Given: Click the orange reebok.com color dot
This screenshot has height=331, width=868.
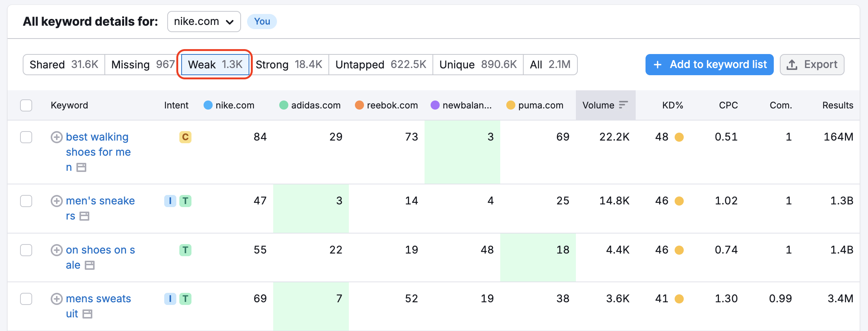Looking at the screenshot, I should click(359, 105).
